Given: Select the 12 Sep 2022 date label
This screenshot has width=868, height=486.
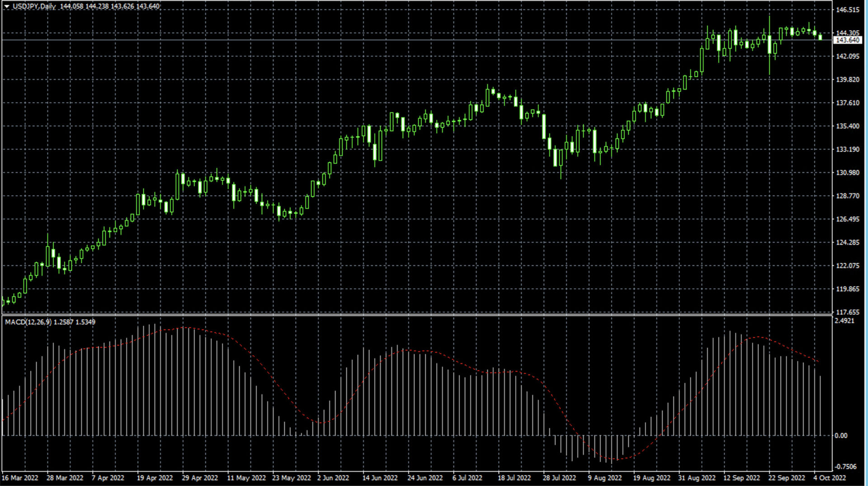Looking at the screenshot, I should point(741,478).
